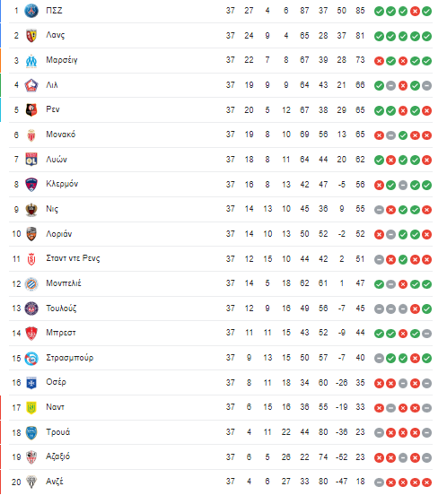Click the Οσέρ club crest
The width and height of the screenshot is (447, 504).
click(x=31, y=383)
